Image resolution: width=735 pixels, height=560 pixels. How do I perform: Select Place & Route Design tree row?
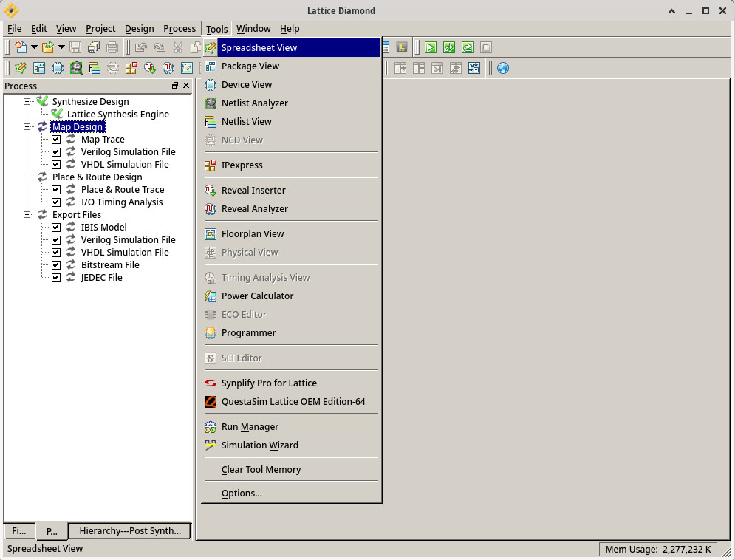click(97, 177)
